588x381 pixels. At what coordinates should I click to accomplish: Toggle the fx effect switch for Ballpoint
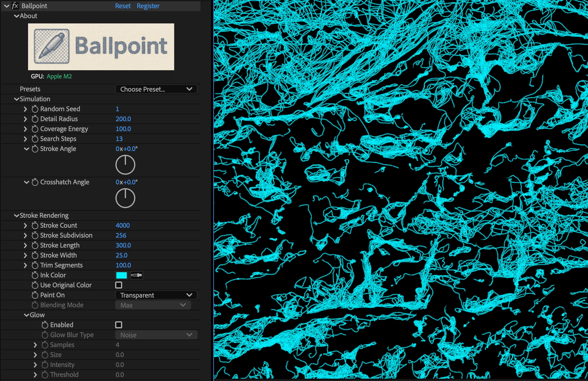tap(15, 6)
